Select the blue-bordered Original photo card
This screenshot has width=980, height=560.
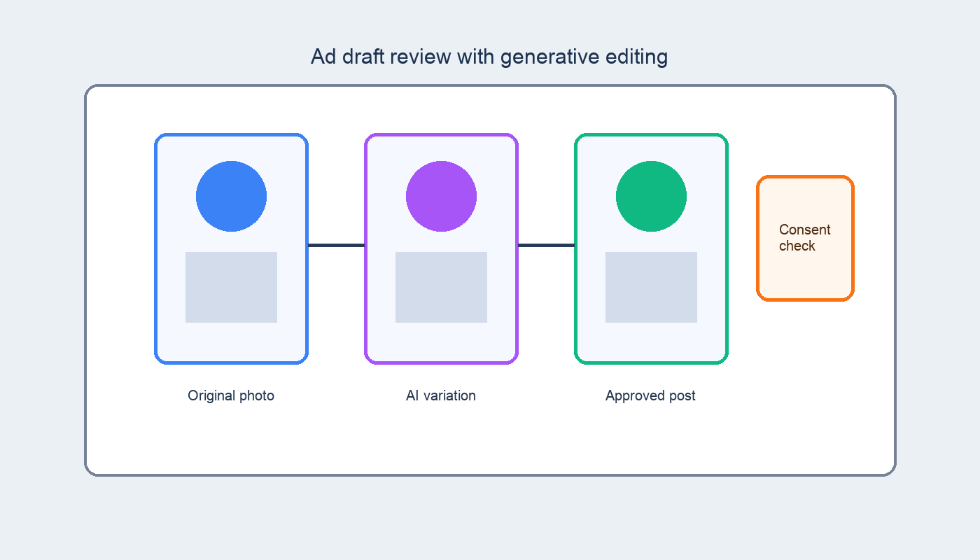[231, 248]
